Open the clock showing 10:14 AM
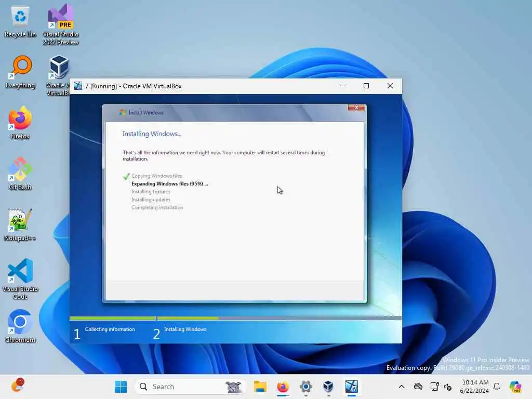 pyautogui.click(x=474, y=387)
